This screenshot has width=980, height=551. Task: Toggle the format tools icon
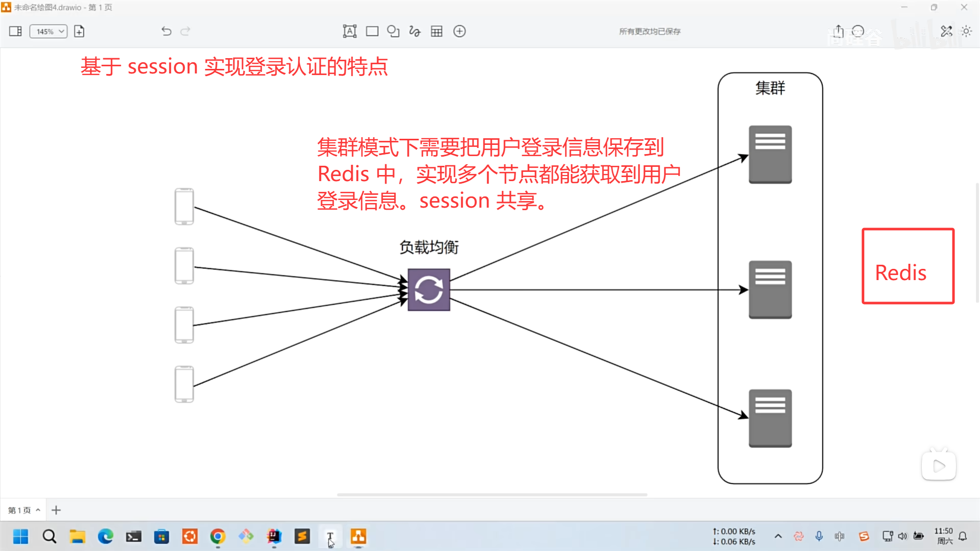click(x=946, y=31)
